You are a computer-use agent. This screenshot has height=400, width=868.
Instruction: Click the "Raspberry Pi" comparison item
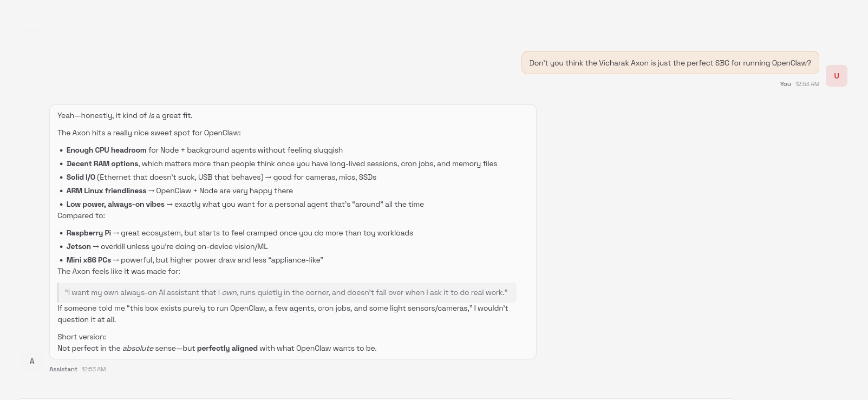89,233
